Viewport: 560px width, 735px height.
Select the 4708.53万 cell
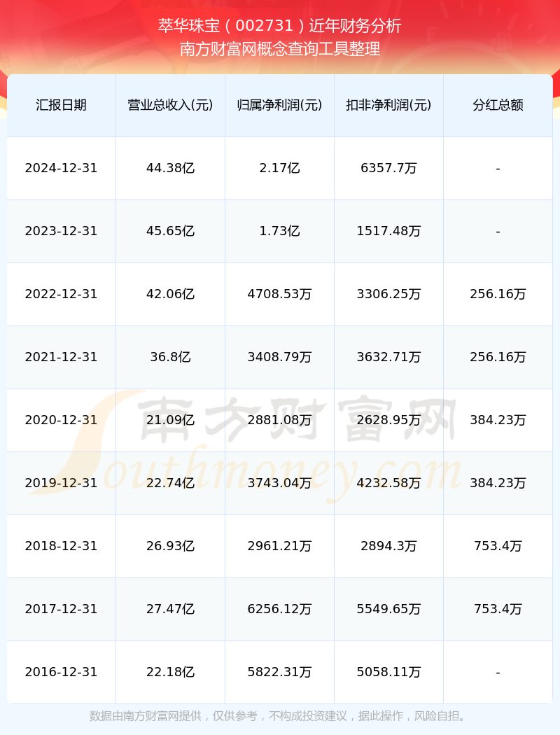tap(280, 294)
